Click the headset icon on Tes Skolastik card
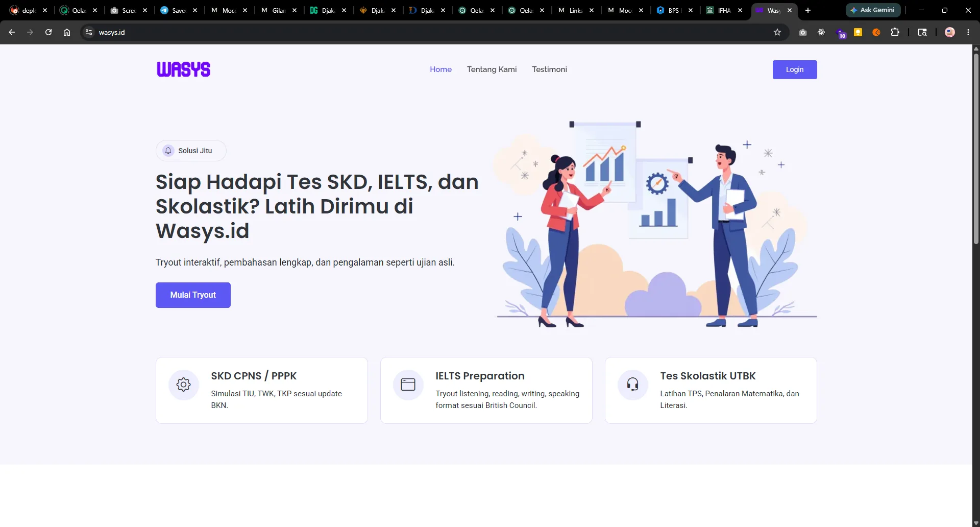This screenshot has width=980, height=527. [633, 385]
